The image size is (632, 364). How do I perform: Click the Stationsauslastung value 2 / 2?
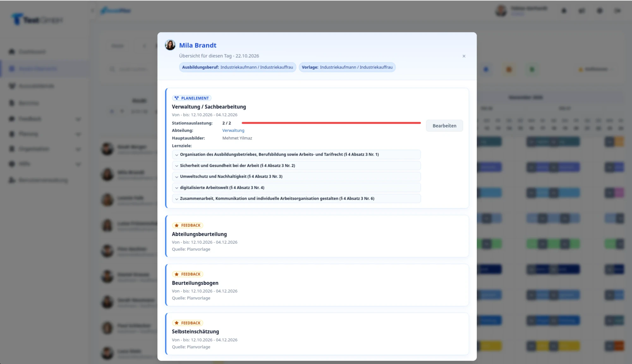click(227, 123)
